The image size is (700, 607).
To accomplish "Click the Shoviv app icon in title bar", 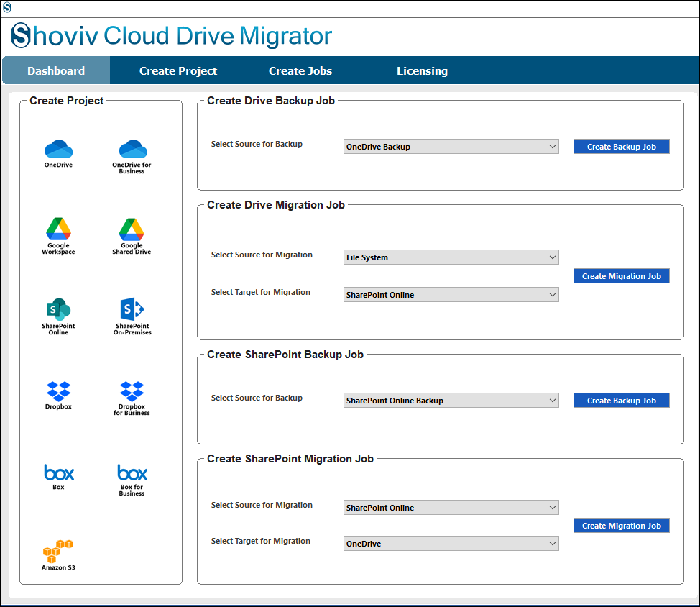I will pos(6,7).
